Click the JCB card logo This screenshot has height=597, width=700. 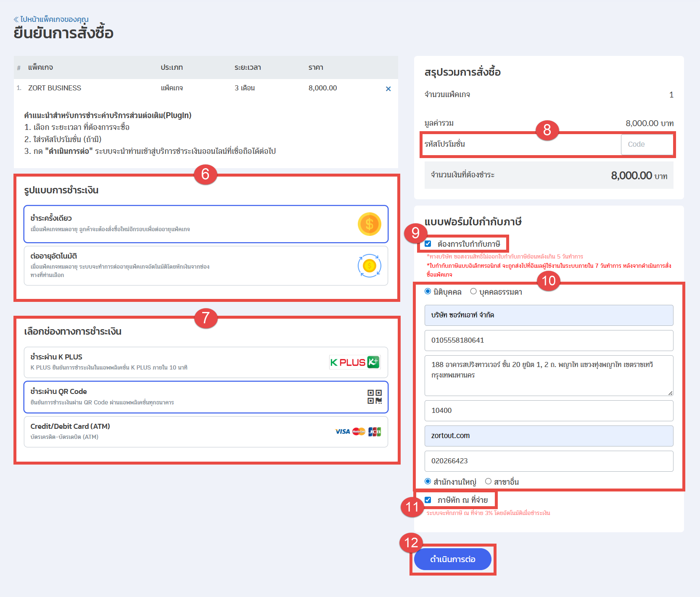click(374, 431)
